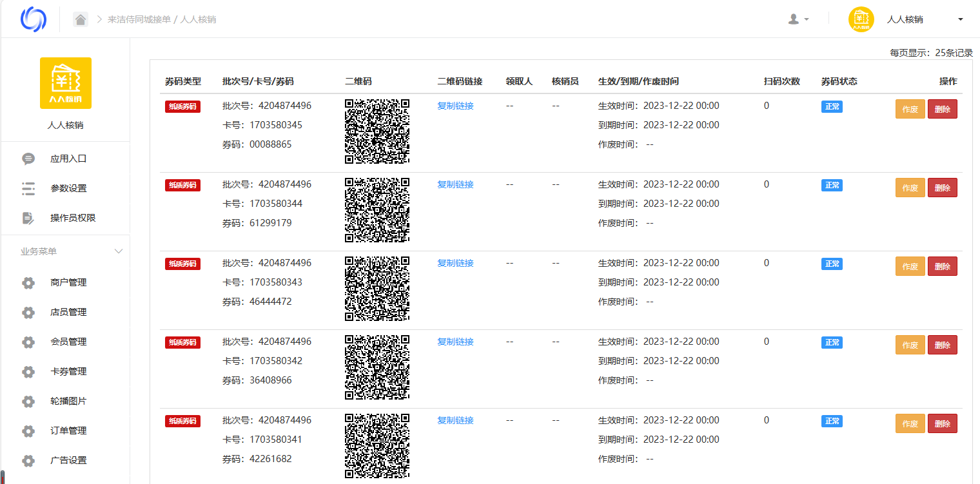The width and height of the screenshot is (980, 484).
Task: Open 操作员权限 in the sidebar
Action: [x=73, y=218]
